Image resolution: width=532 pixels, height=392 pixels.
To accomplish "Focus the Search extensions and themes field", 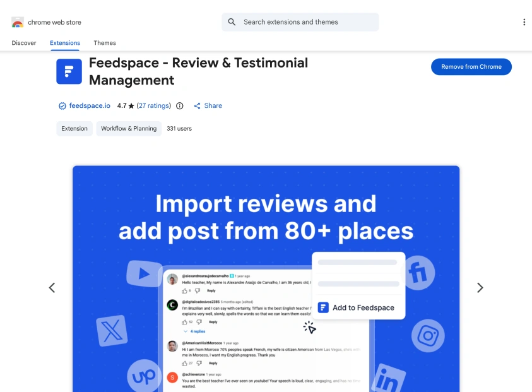I will pos(300,22).
